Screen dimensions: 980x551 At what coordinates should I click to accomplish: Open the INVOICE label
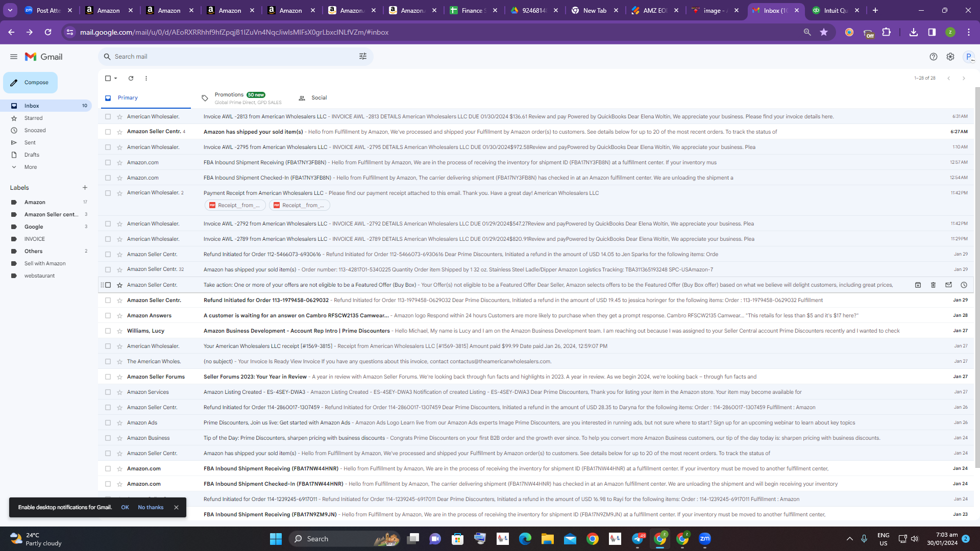[35, 239]
